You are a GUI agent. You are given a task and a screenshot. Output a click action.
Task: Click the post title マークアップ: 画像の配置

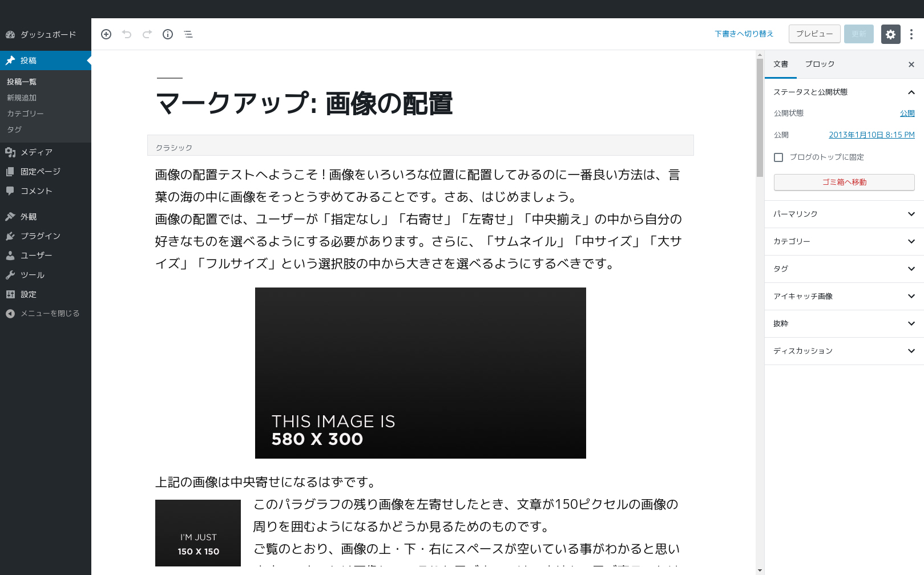[304, 104]
